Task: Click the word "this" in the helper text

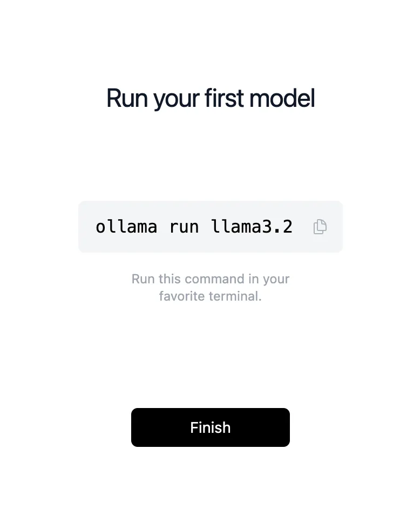Action: point(170,279)
